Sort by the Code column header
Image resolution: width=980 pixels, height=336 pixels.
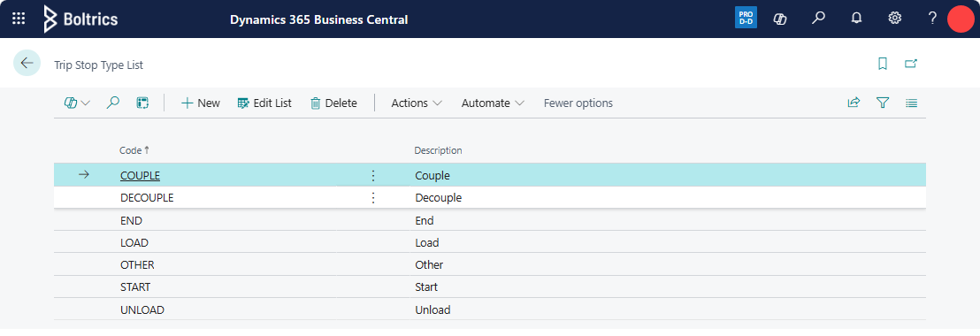tap(134, 150)
